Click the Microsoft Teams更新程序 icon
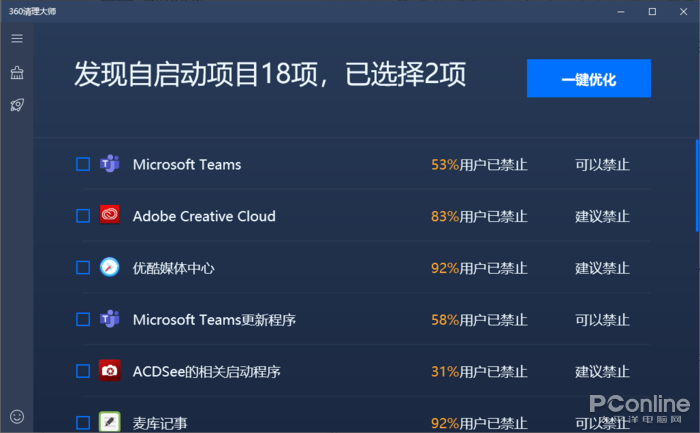The image size is (700, 433). (x=109, y=319)
